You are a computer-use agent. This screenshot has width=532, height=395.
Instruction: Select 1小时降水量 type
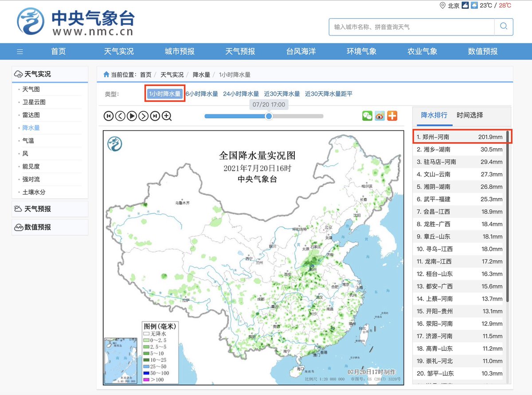(165, 94)
